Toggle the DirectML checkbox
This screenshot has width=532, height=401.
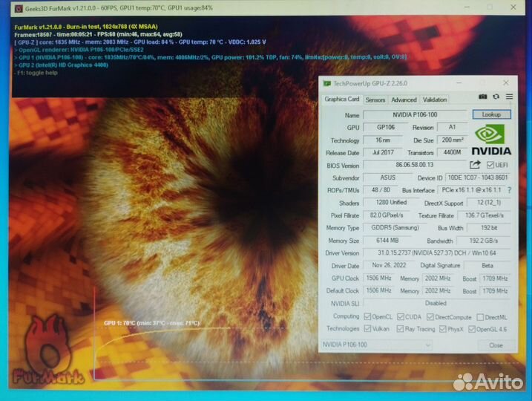pyautogui.click(x=480, y=317)
